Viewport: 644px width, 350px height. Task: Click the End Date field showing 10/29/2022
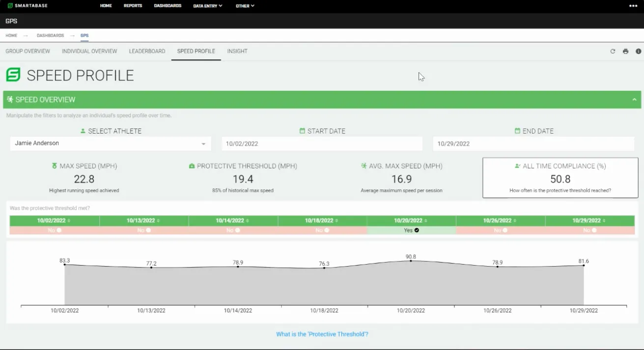click(533, 144)
